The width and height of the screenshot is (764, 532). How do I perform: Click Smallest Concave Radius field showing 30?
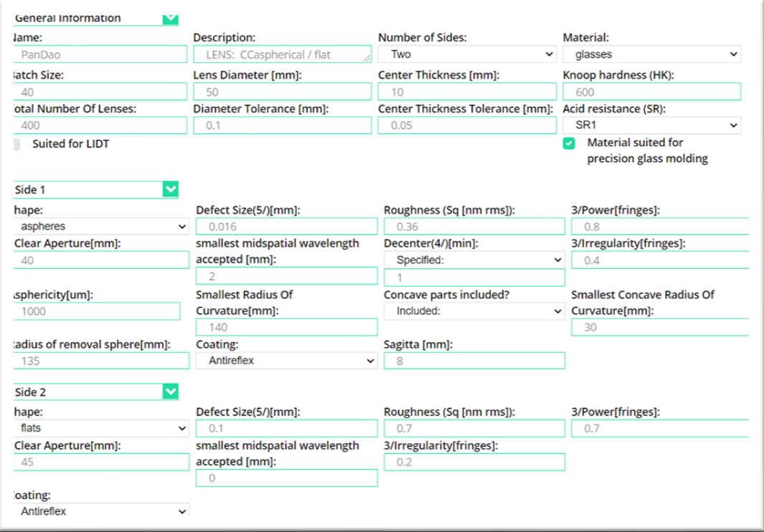coord(660,327)
